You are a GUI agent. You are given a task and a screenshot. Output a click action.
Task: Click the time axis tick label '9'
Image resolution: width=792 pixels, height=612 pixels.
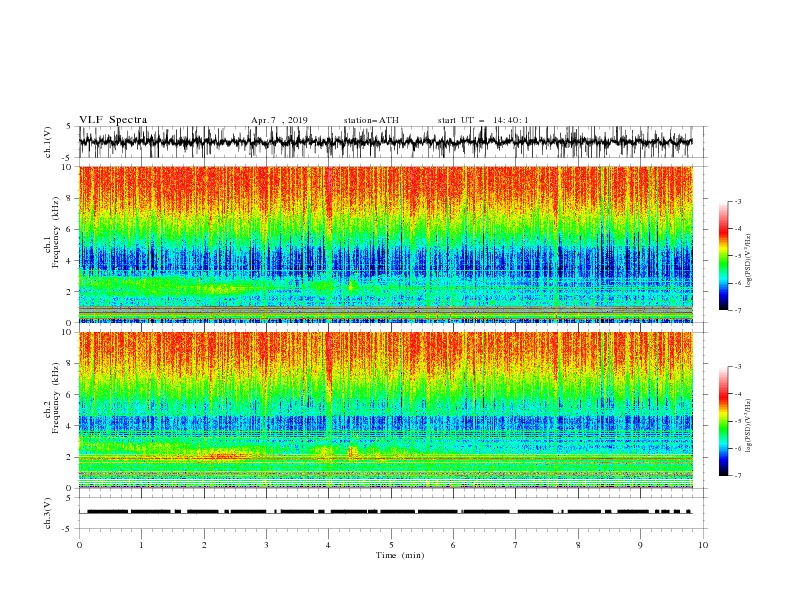coord(640,545)
